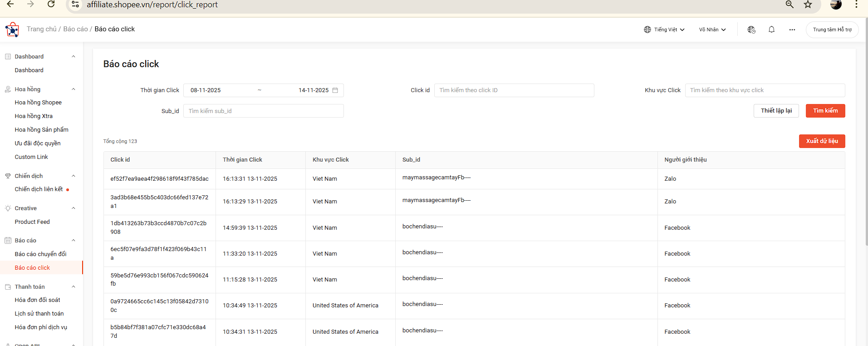This screenshot has width=868, height=346.
Task: Click the Shopee Affiliate logo icon
Action: pos(12,30)
